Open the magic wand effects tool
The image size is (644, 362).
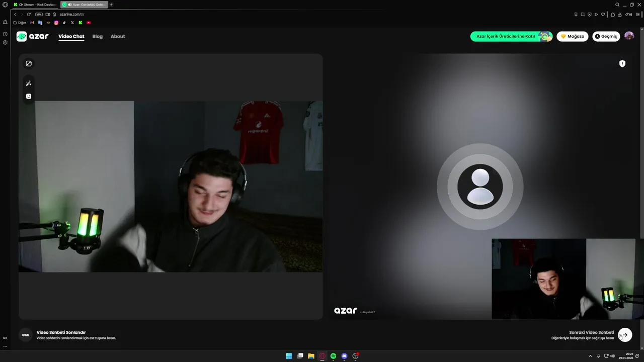click(29, 83)
